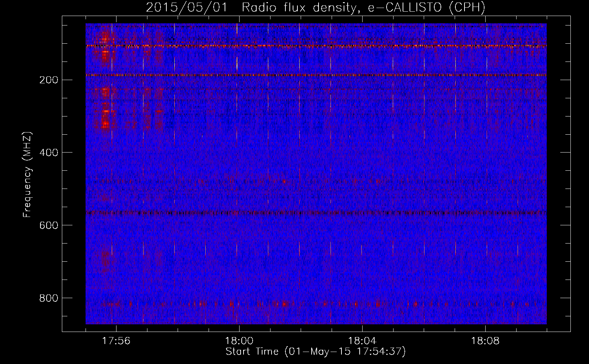
Task: Click the plot title '2015/05/01 Radio flux density, e-CALLISTO (CPH)'
Action: pos(316,7)
